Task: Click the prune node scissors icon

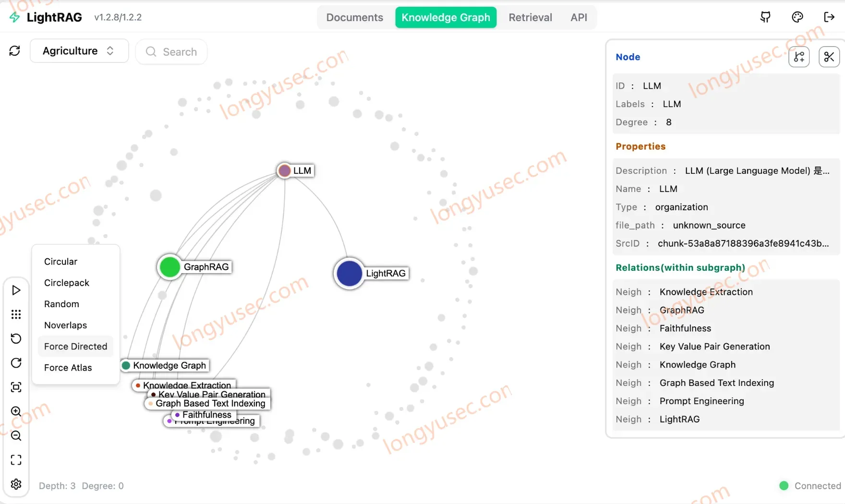Action: coord(829,57)
